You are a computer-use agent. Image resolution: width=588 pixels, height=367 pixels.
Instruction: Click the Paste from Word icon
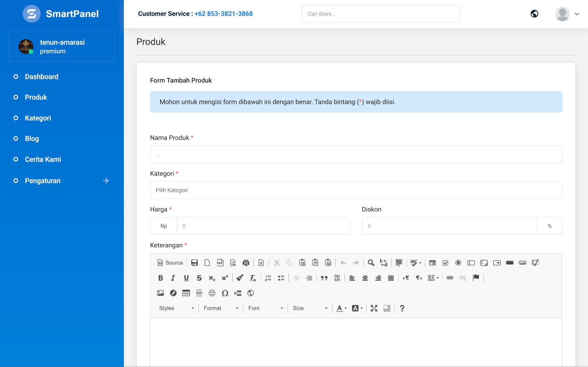point(328,263)
